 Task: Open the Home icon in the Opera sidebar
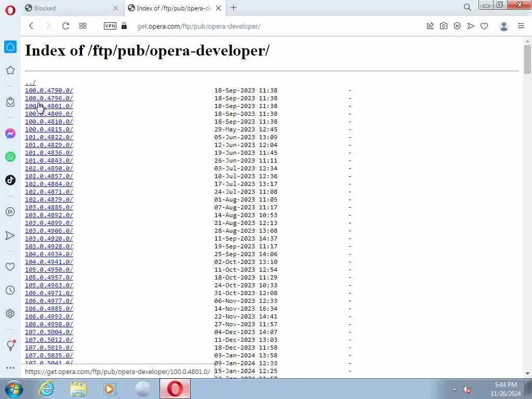point(10,47)
